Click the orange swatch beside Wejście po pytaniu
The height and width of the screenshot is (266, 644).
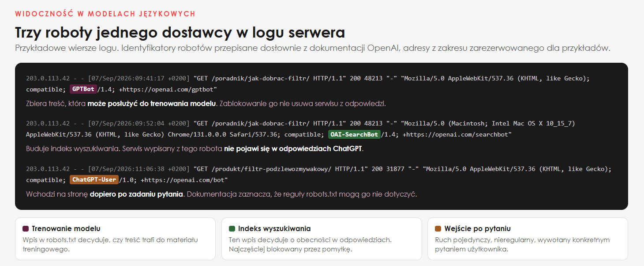[x=438, y=229]
